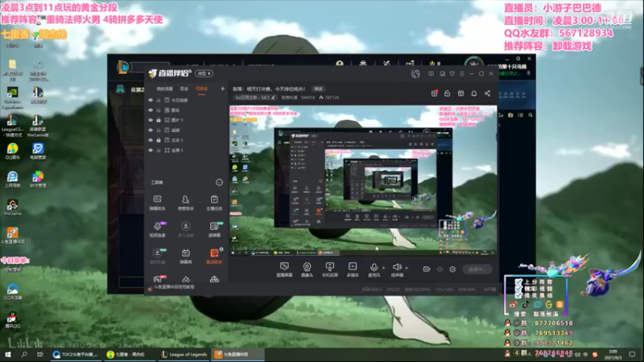Viewport: 644px width, 362px height.
Task: Open the 弹幕助手 tool in toolbox
Action: [x=157, y=203]
